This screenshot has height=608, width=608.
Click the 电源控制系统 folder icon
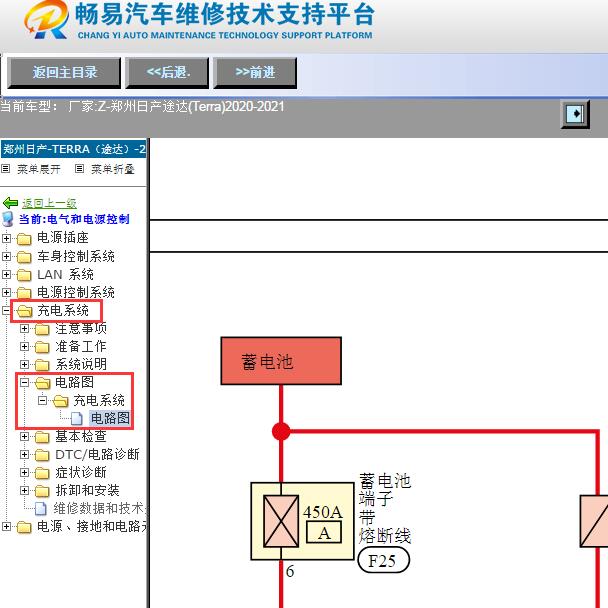click(x=24, y=292)
